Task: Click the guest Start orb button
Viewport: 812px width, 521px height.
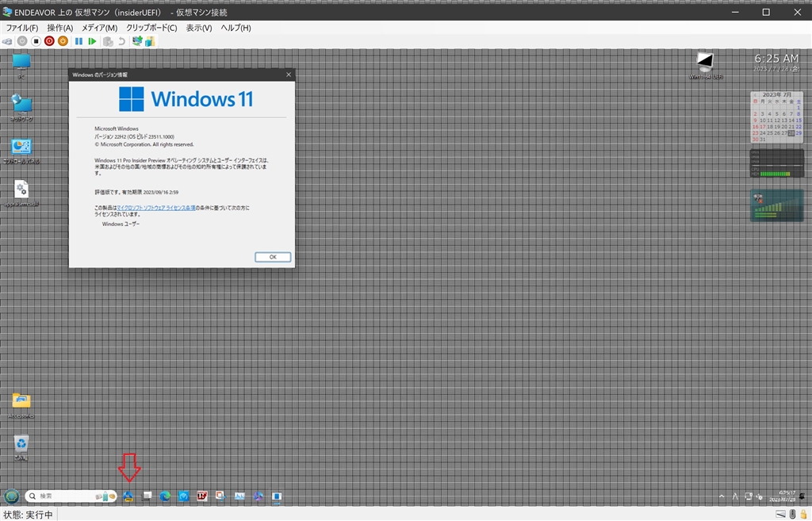Action: coord(11,496)
